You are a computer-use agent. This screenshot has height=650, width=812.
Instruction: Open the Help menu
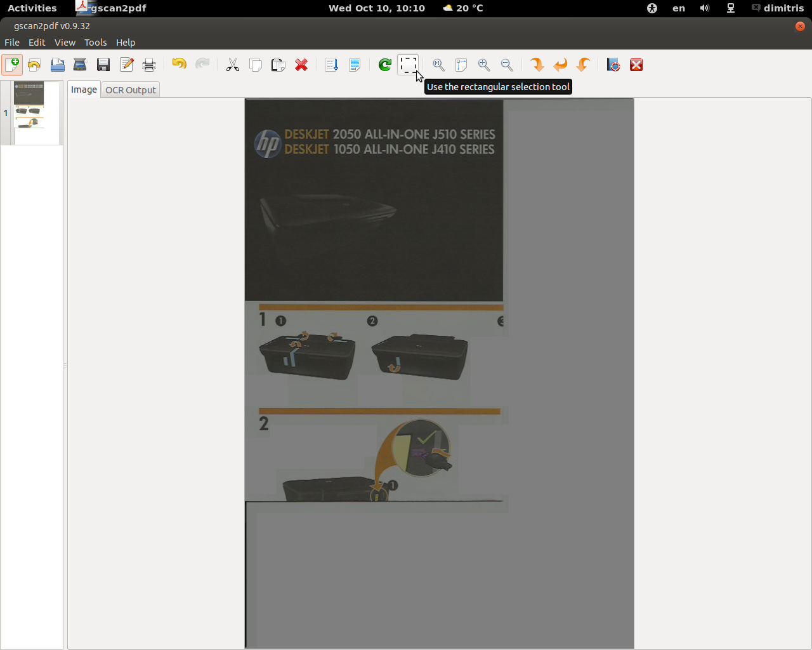coord(126,43)
